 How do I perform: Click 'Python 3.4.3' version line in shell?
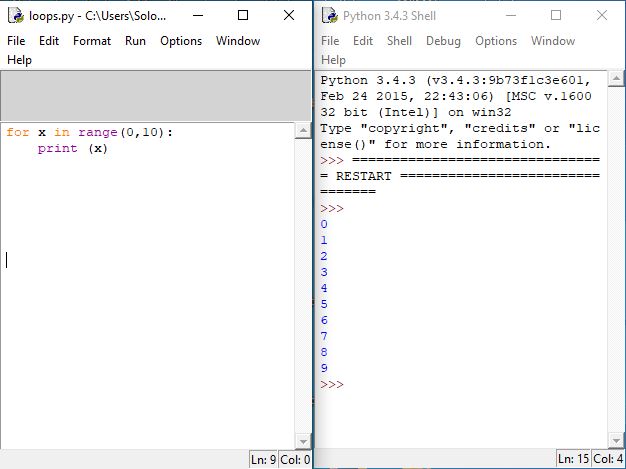pos(456,80)
